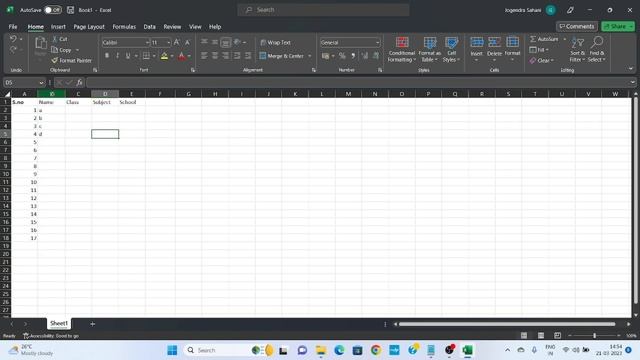Toggle Middle Align vertical alignment
The height and width of the screenshot is (360, 640).
coord(215,42)
